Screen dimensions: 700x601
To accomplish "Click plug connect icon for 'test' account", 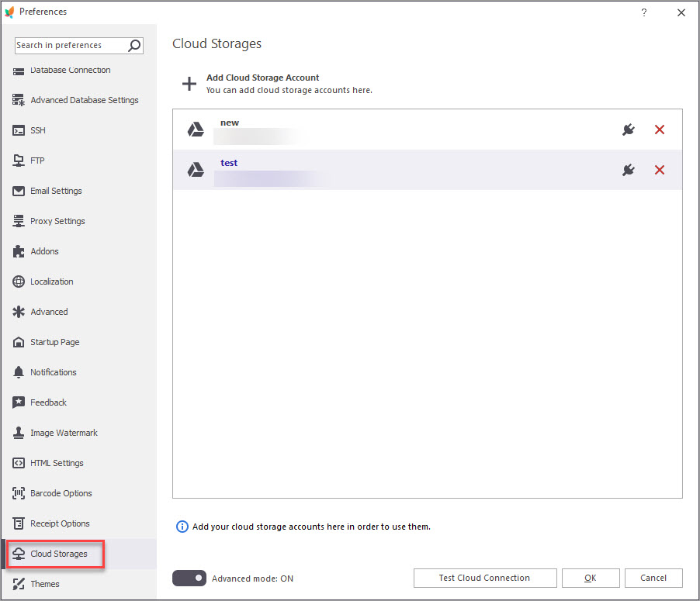I will pos(629,170).
